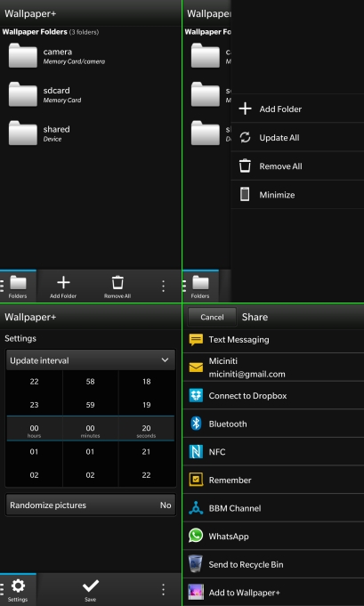Image resolution: width=364 pixels, height=606 pixels.
Task: Save settings with the checkmark
Action: coord(91,590)
